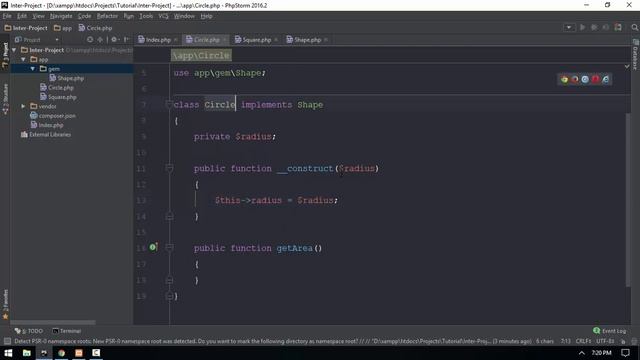Screen dimensions: 640x360
Task: Click scroll from source icon in Project panel
Action: click(90, 40)
